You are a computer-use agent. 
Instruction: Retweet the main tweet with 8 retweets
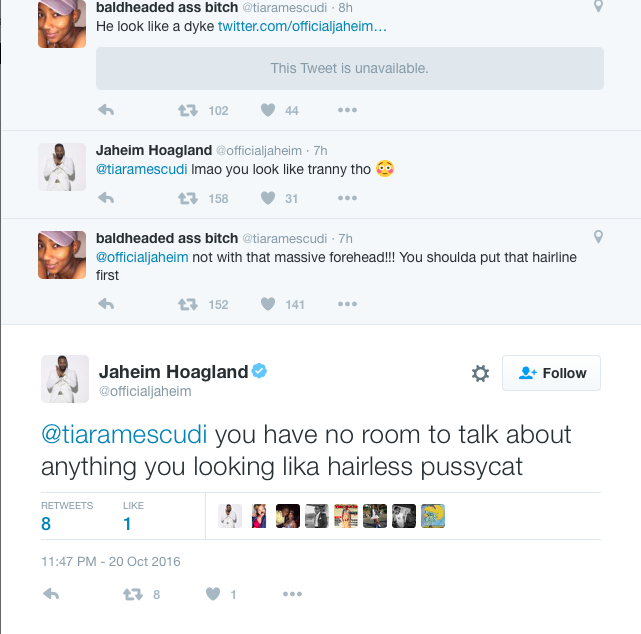pos(131,595)
